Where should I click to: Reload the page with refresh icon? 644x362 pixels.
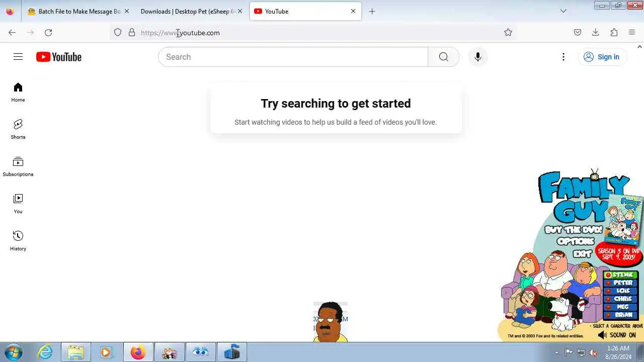(x=48, y=33)
